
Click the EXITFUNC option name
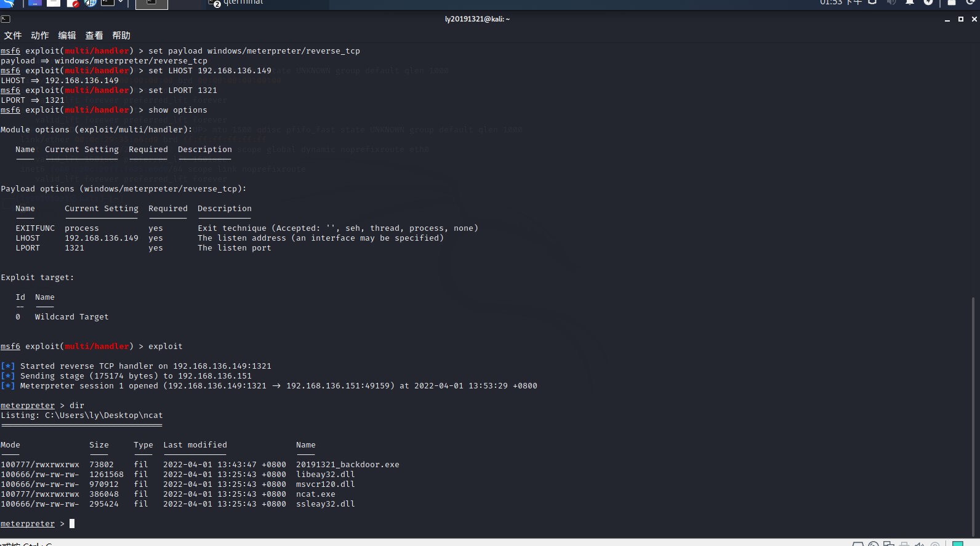[x=35, y=228]
